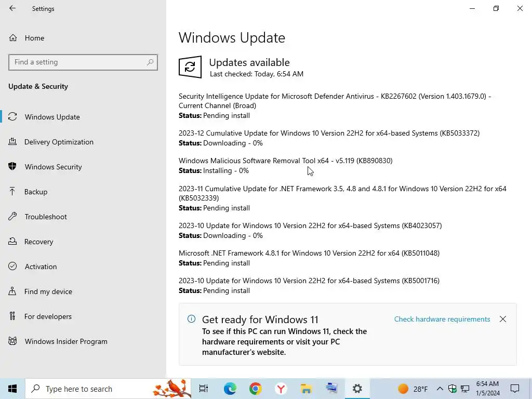The image size is (532, 399).
Task: Click the For developers tools icon
Action: (12, 316)
